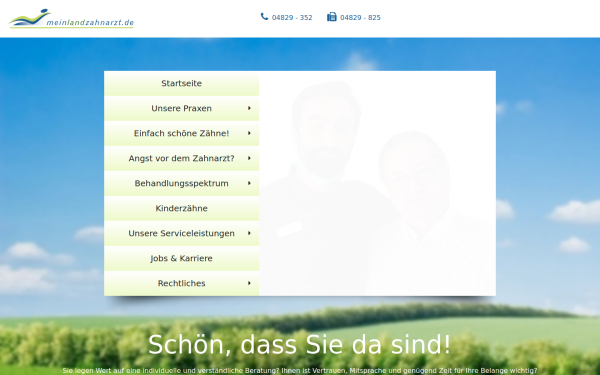The height and width of the screenshot is (375, 600).
Task: Click the meinlandzahnarzt.de logo
Action: [71, 18]
